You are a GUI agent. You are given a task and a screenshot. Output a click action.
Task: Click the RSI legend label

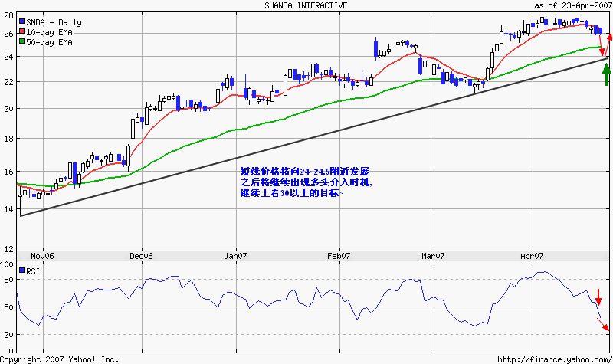(x=33, y=271)
